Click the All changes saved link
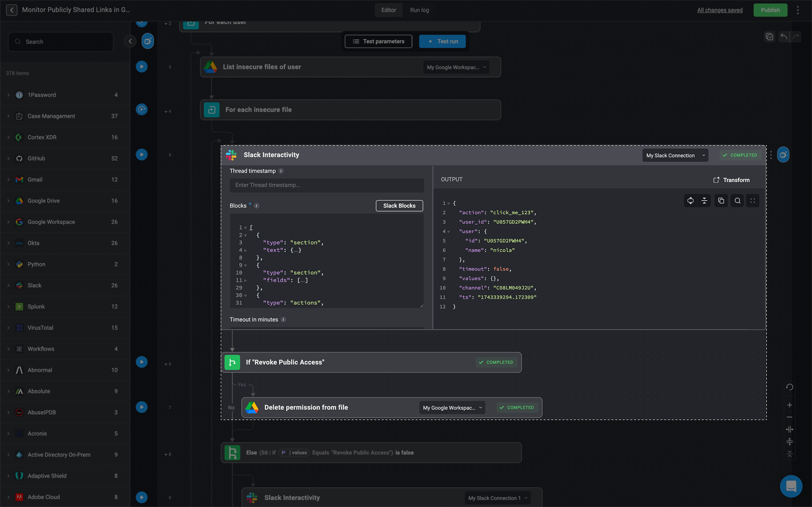812x507 pixels. pyautogui.click(x=720, y=10)
